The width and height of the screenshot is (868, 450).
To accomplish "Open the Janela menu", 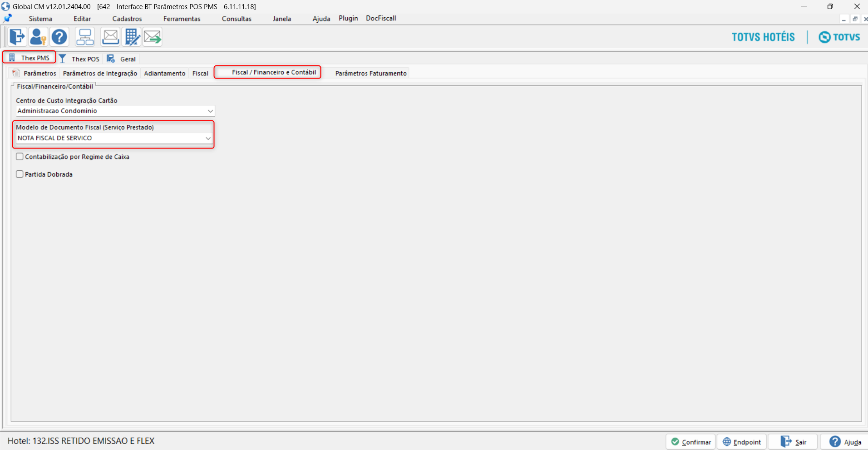I will click(282, 19).
